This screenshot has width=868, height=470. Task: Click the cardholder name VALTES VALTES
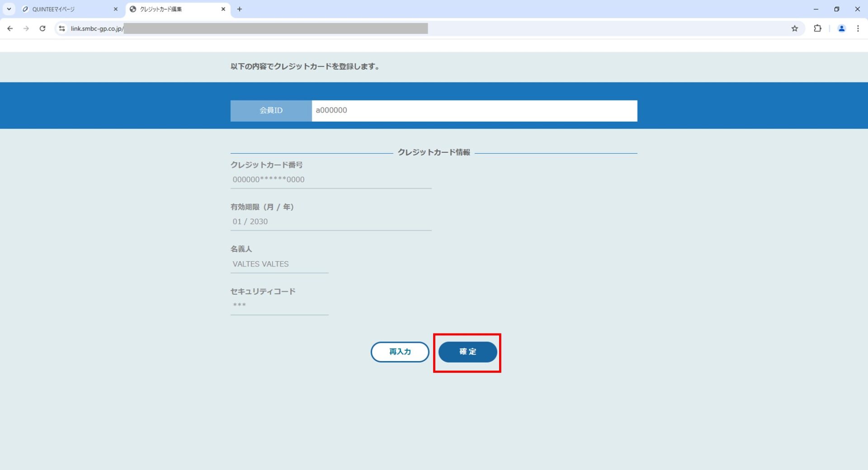click(260, 264)
